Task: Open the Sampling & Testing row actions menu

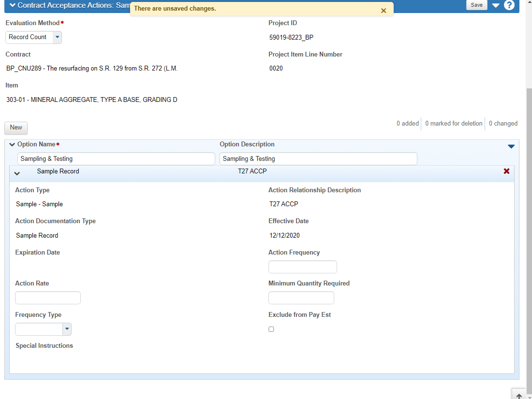Action: tap(511, 146)
